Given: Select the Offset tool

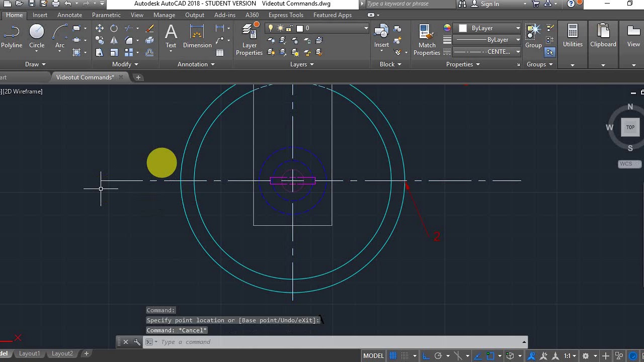Looking at the screenshot, I should click(x=149, y=52).
